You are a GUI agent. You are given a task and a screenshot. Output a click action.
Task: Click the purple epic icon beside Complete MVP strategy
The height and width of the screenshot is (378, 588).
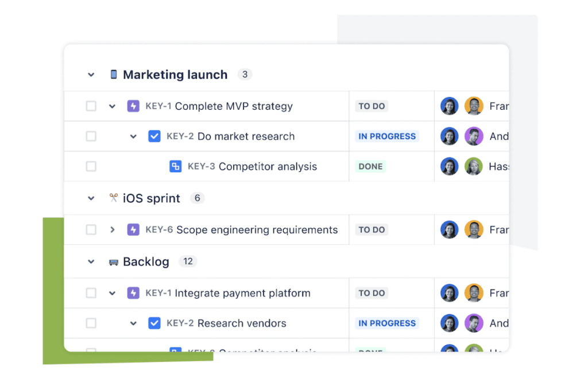tap(133, 106)
